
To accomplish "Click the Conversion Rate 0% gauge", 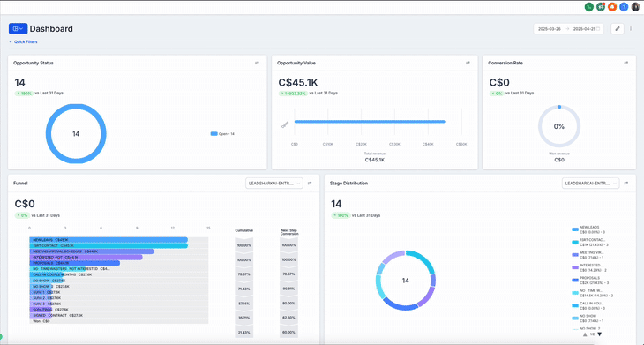I will pyautogui.click(x=559, y=126).
